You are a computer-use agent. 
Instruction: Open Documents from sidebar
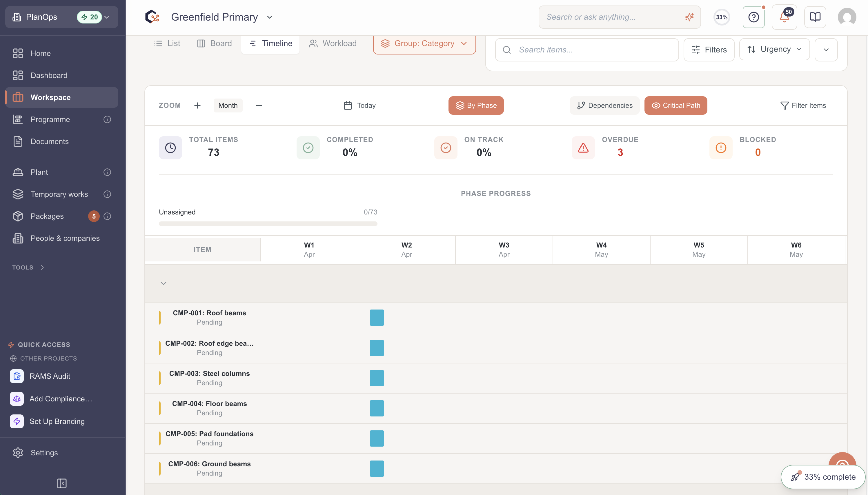tap(61, 141)
